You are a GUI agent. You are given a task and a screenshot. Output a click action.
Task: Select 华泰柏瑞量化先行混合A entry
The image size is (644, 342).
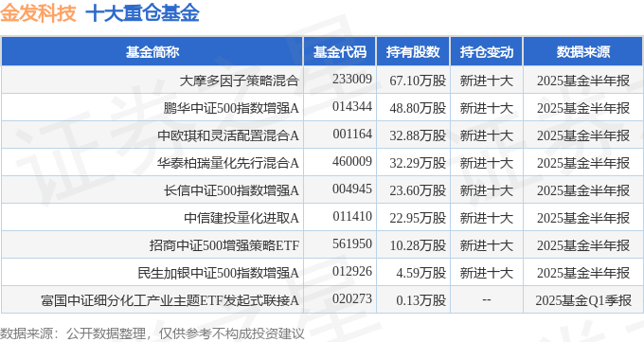tap(228, 163)
